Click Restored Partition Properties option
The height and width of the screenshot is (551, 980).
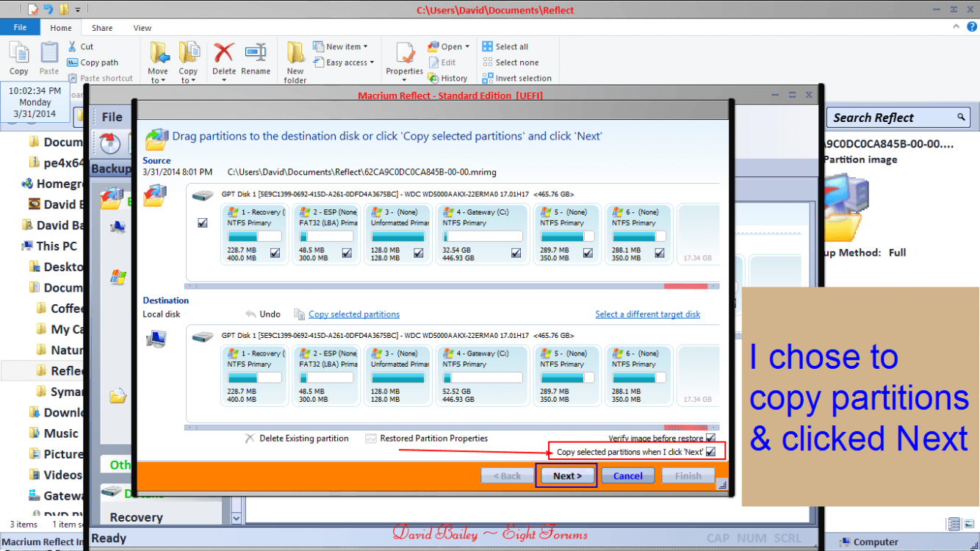coord(426,439)
